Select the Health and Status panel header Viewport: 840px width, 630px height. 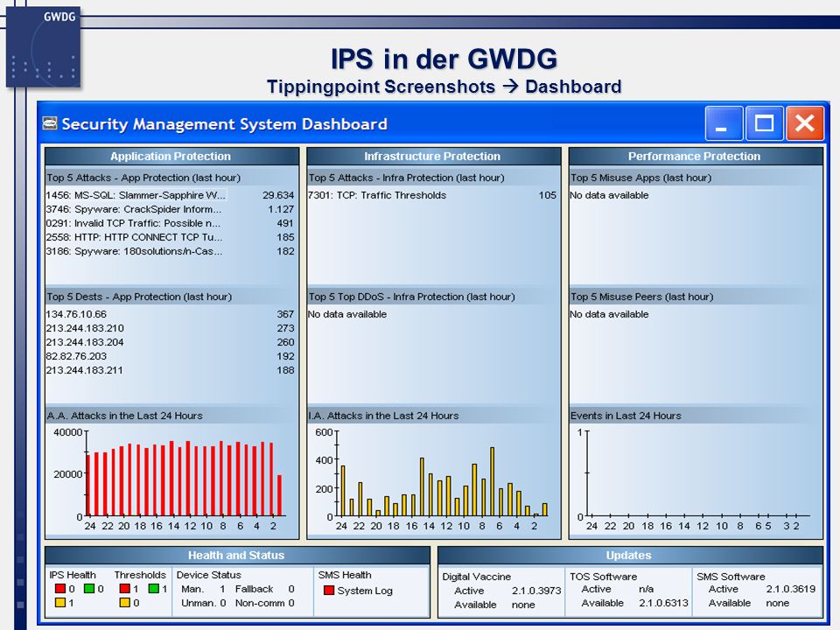tap(237, 555)
